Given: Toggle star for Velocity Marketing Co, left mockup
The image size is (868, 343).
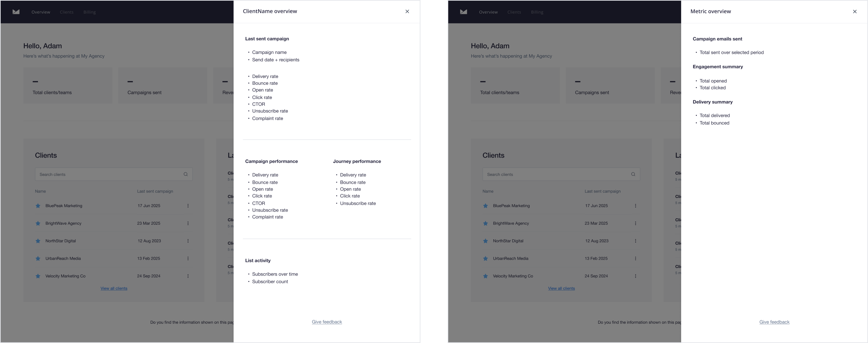Looking at the screenshot, I should 38,276.
